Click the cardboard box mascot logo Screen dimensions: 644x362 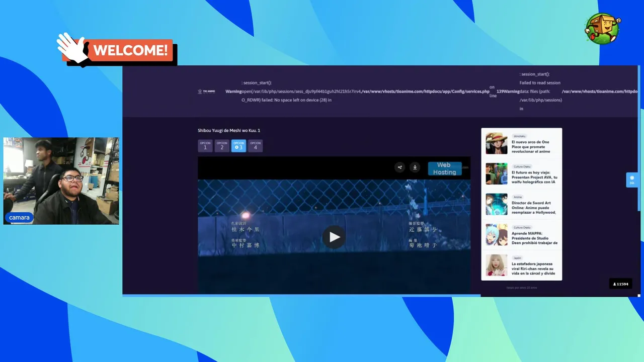(x=603, y=29)
